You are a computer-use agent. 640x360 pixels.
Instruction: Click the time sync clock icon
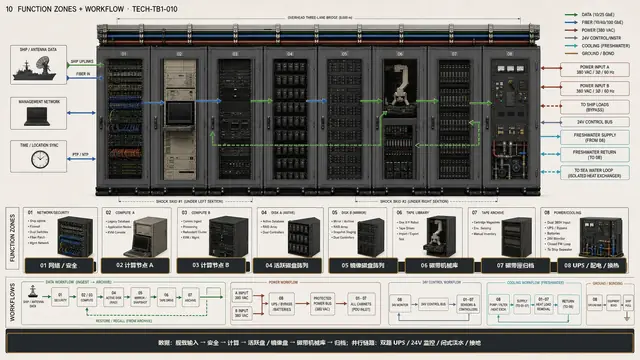coord(40,159)
